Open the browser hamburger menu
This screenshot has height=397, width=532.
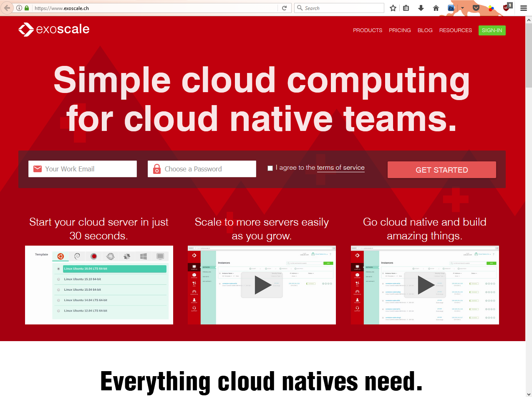(x=524, y=8)
